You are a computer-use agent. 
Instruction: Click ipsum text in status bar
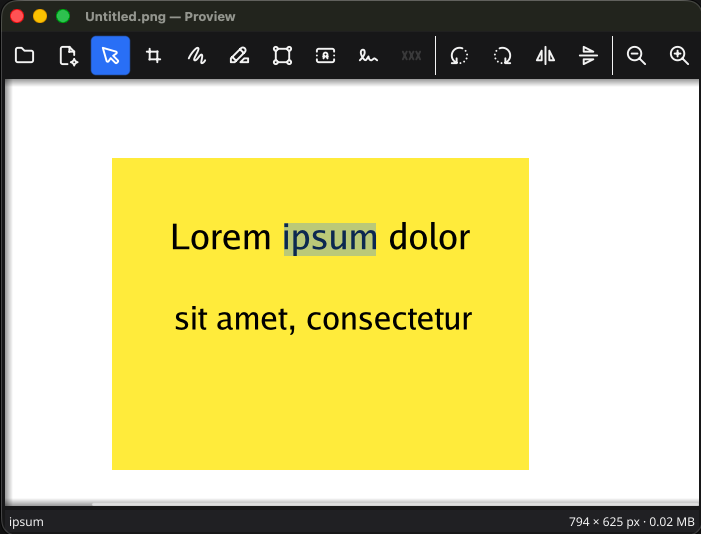[x=26, y=522]
